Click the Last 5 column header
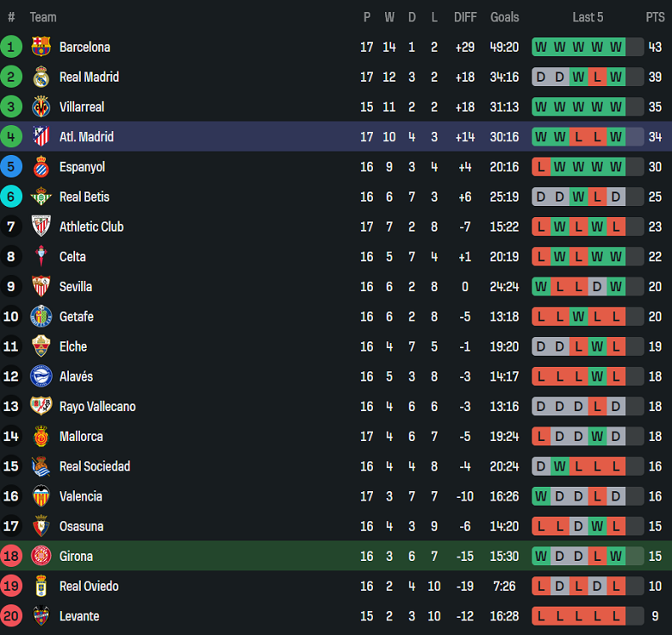This screenshot has width=672, height=635. pos(588,17)
